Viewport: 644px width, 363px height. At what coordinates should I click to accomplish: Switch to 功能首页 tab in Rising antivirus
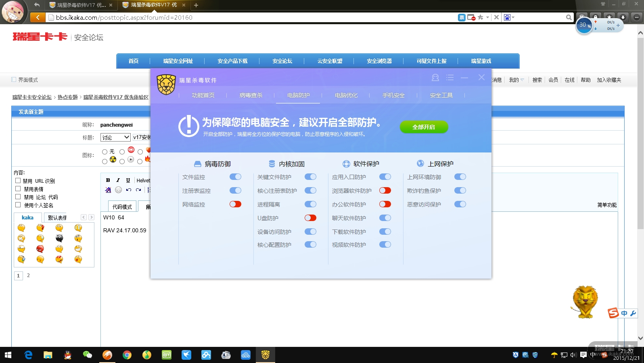tap(203, 95)
